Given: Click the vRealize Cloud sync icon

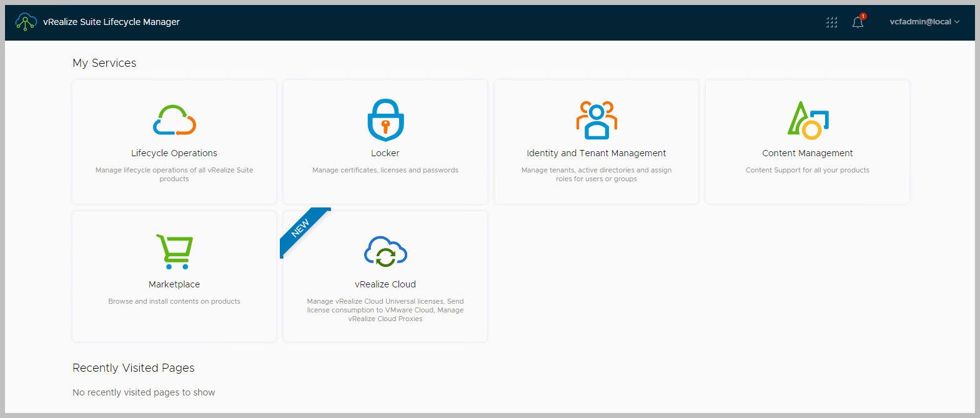Looking at the screenshot, I should 385,252.
